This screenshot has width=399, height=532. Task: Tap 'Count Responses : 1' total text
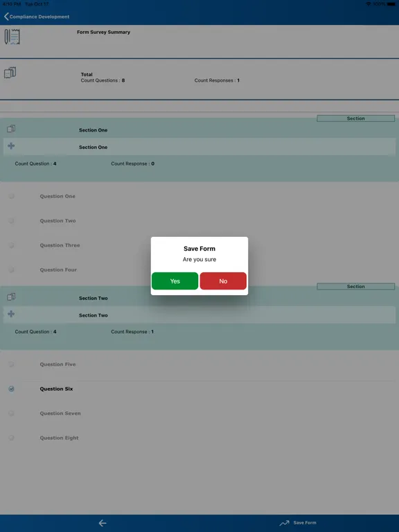217,80
